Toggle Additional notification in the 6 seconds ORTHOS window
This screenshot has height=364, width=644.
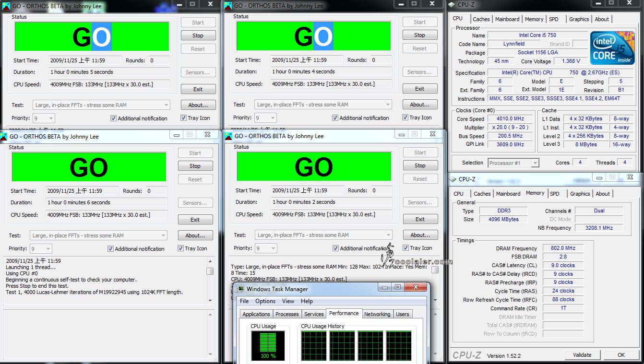pyautogui.click(x=110, y=249)
